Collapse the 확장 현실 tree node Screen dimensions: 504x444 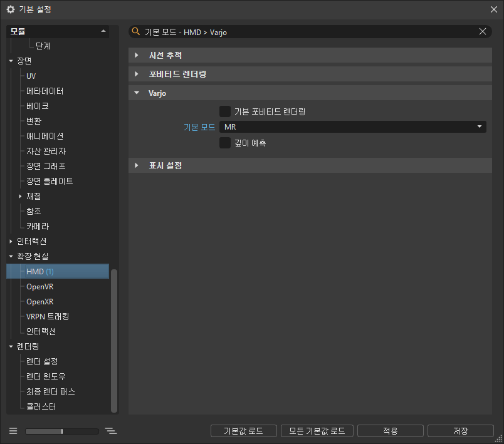pyautogui.click(x=11, y=256)
